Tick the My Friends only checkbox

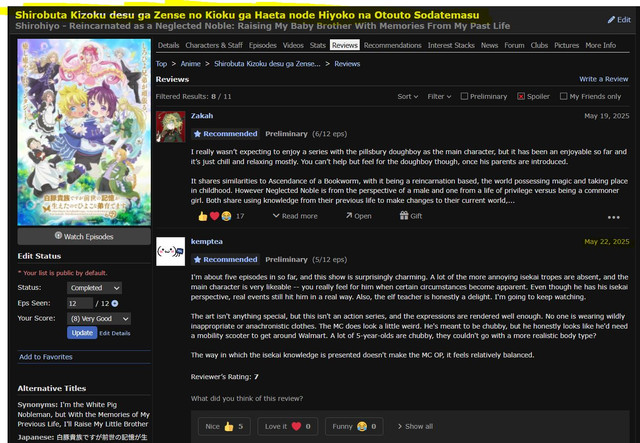563,97
